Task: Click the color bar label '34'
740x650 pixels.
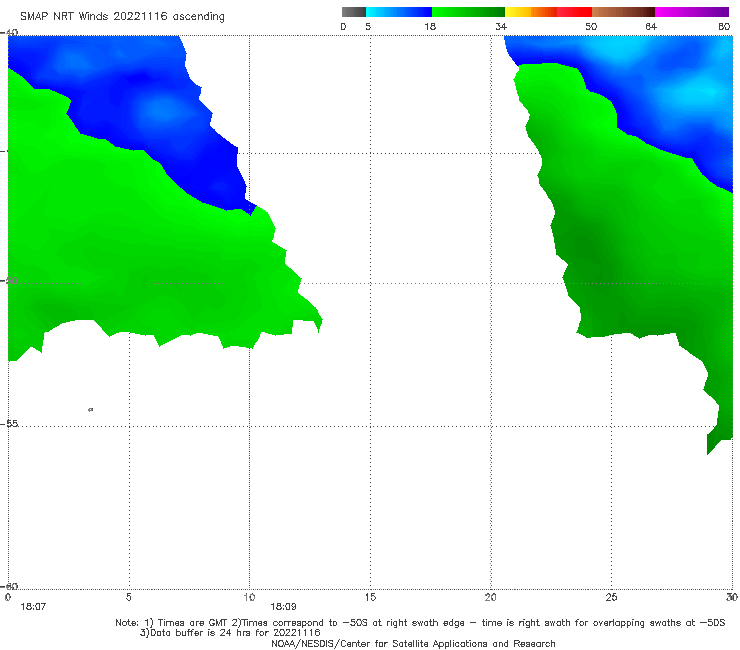Action: coord(501,27)
